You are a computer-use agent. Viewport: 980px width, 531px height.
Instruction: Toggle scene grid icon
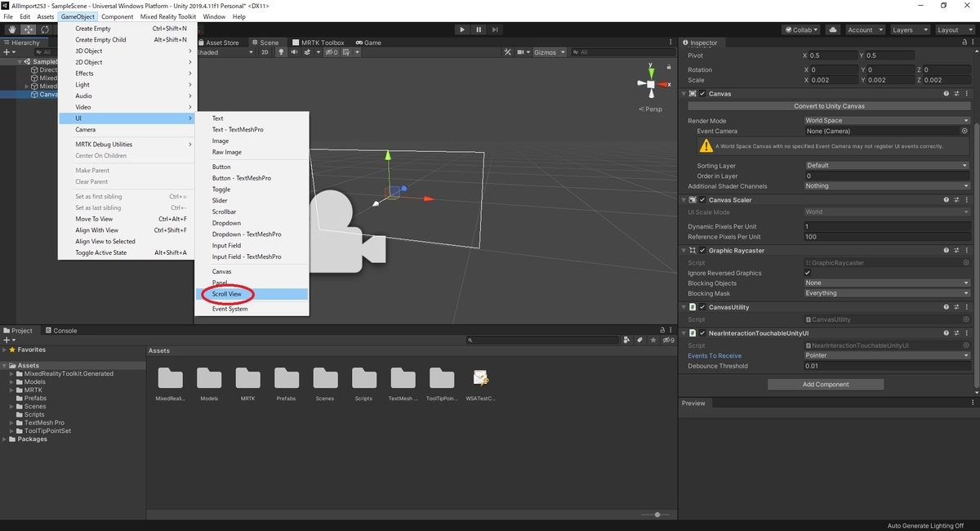pyautogui.click(x=346, y=52)
